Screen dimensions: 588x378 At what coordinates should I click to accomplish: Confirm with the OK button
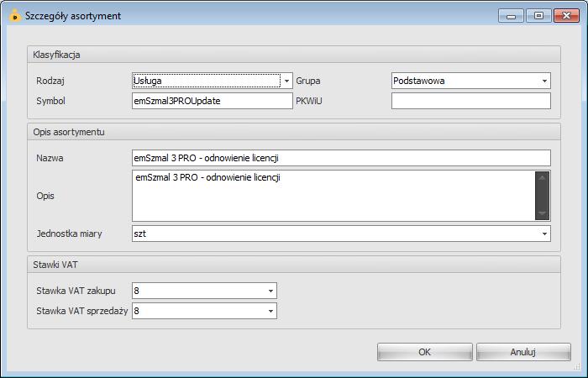[x=425, y=352]
